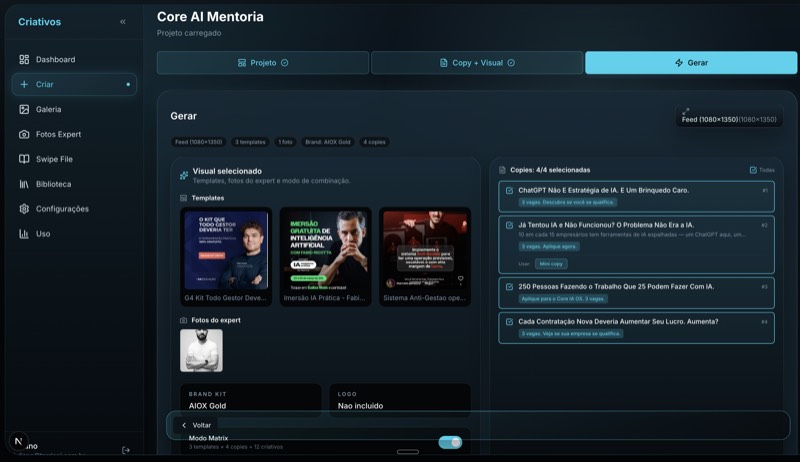Click the Templates section layout icon
This screenshot has height=462, width=800.
pyautogui.click(x=184, y=198)
